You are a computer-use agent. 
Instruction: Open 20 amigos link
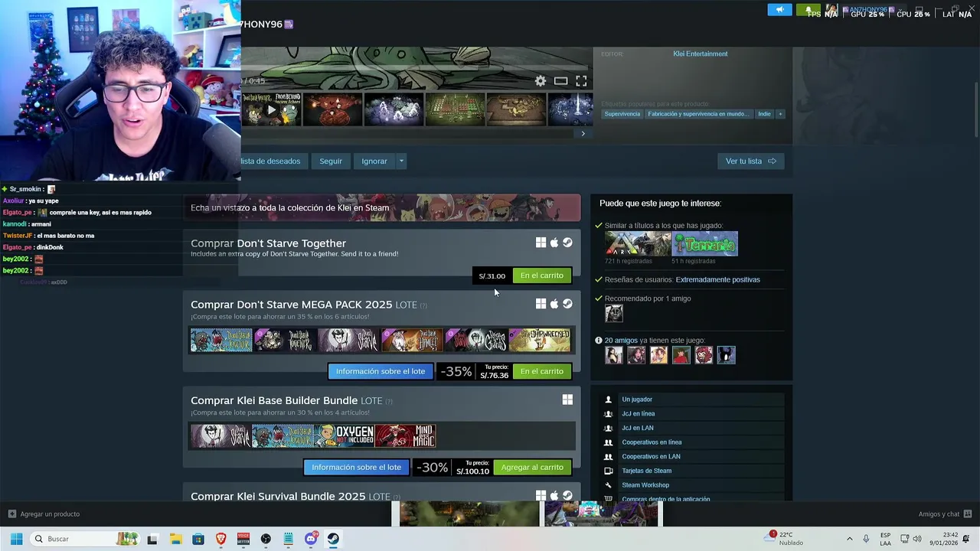tap(621, 340)
